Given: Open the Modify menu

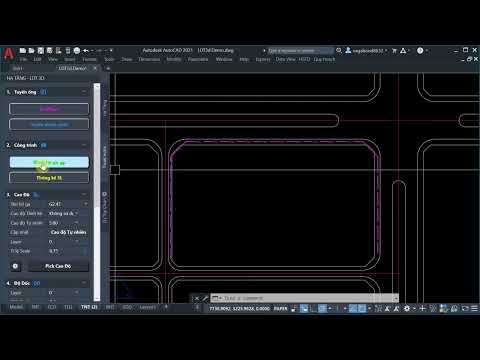Looking at the screenshot, I should (174, 59).
